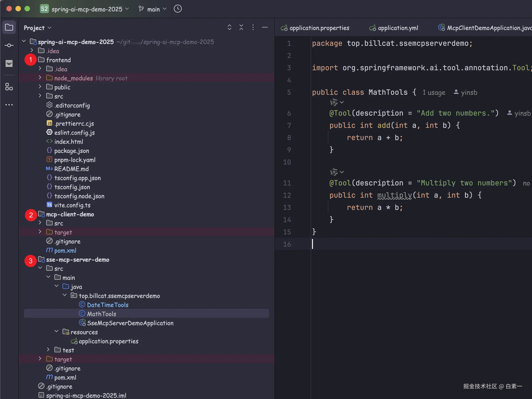Click the 1 usage inlay link
The width and height of the screenshot is (532, 399).
(434, 92)
